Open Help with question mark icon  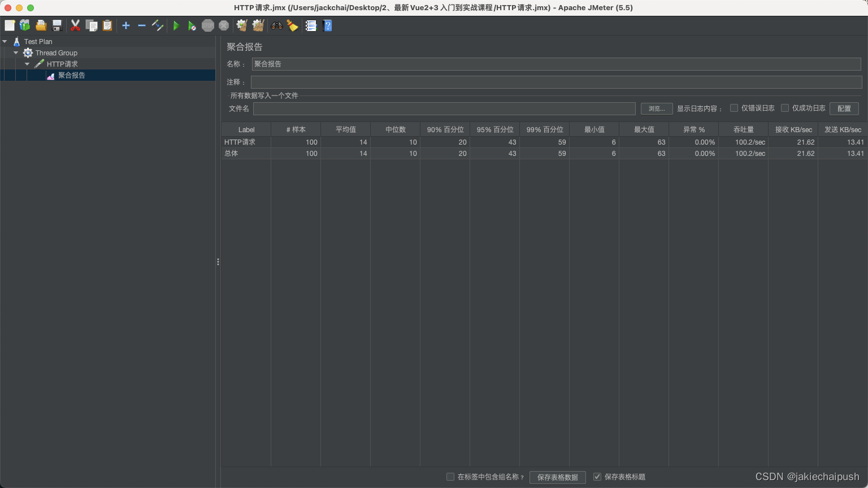(327, 25)
